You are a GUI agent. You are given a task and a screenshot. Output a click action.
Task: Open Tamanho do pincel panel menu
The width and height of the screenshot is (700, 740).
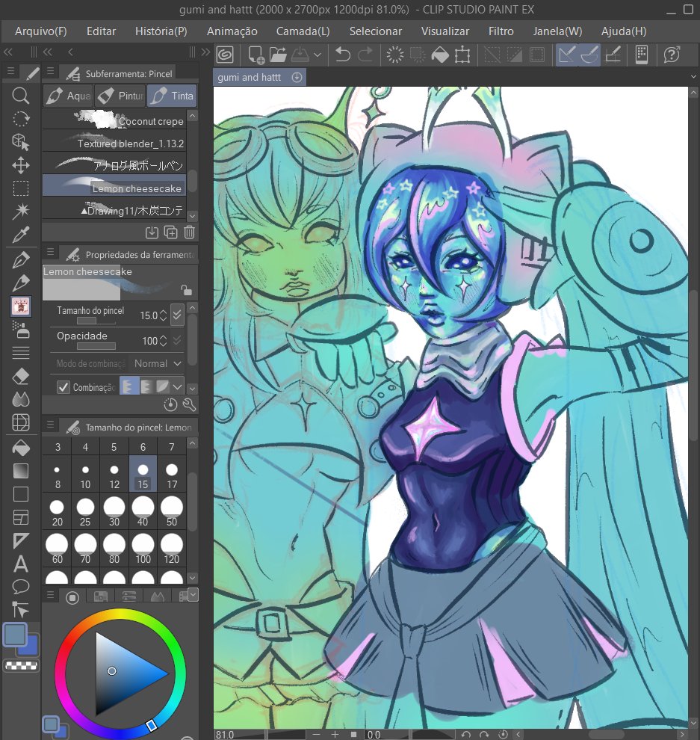50,425
